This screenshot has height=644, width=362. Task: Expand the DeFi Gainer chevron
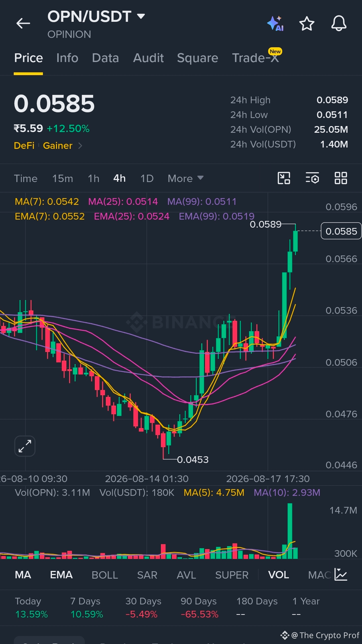click(80, 145)
